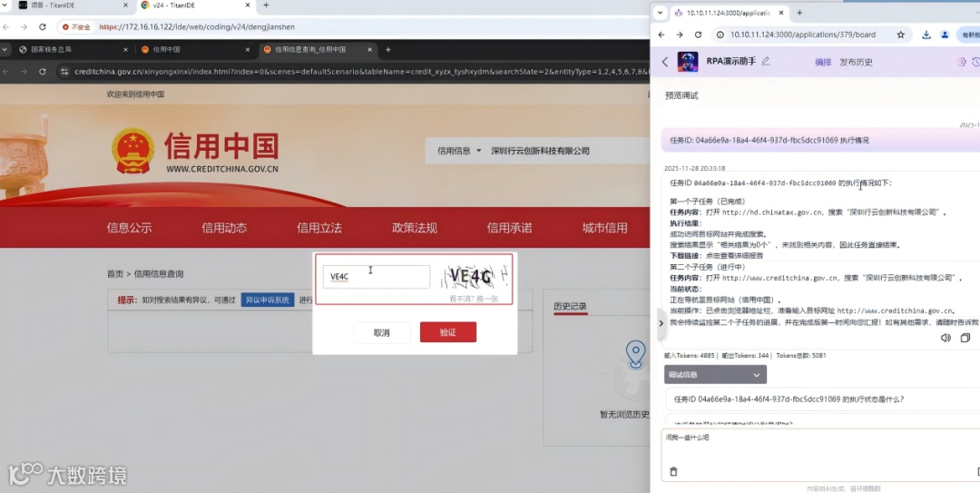Click the VE4C captcha image
This screenshot has height=493, width=980.
pyautogui.click(x=475, y=276)
